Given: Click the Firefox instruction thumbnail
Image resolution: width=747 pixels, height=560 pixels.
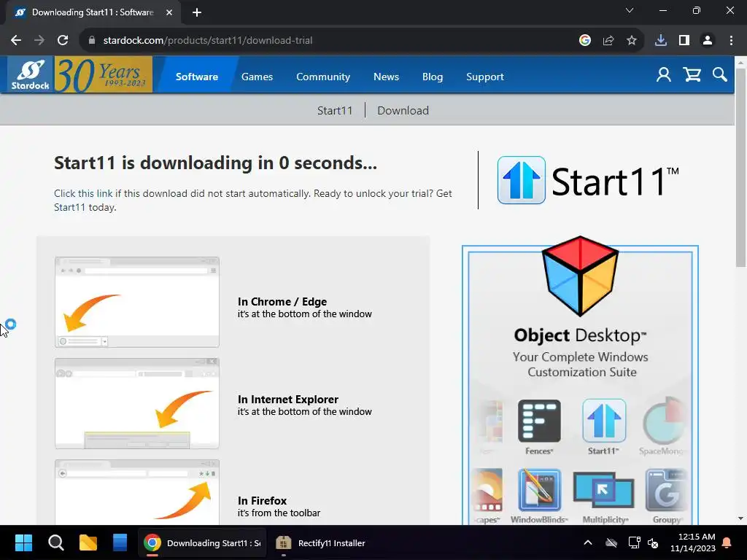Looking at the screenshot, I should (137, 492).
